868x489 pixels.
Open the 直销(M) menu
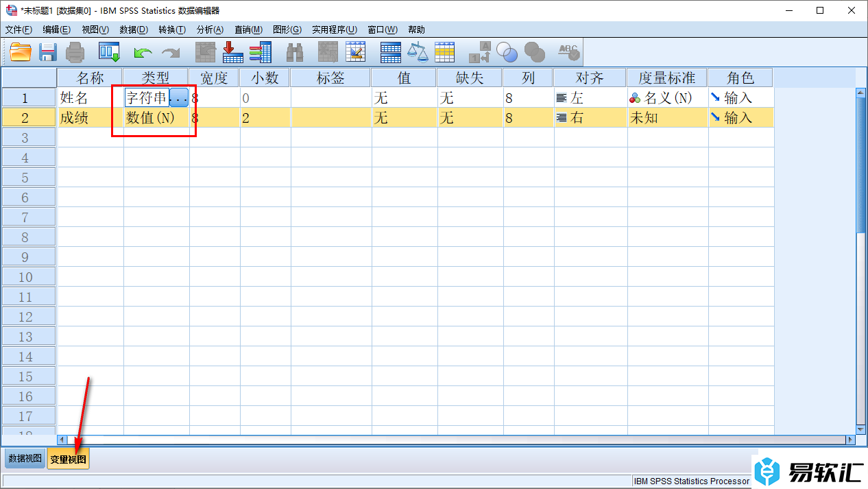pyautogui.click(x=248, y=29)
